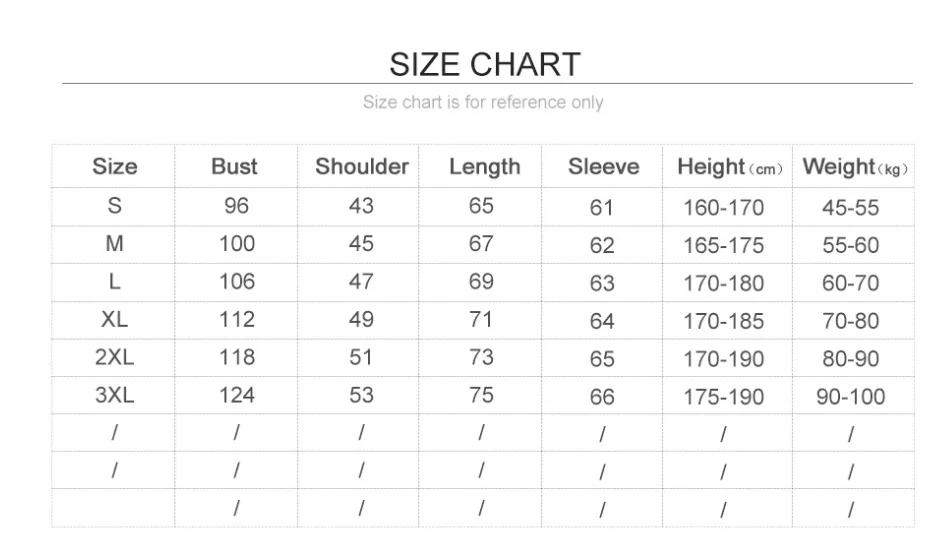Select the shoulder value 47 cell
The width and height of the screenshot is (946, 558).
[361, 282]
